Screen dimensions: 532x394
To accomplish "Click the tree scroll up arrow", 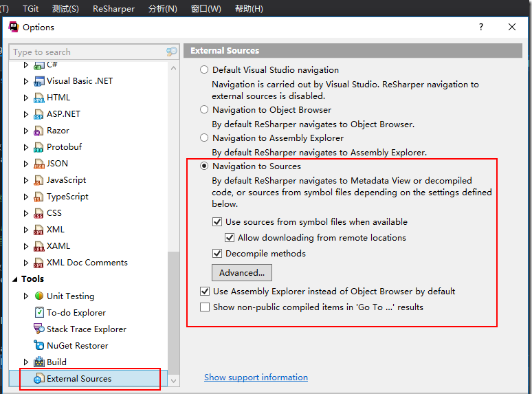I will (173, 68).
